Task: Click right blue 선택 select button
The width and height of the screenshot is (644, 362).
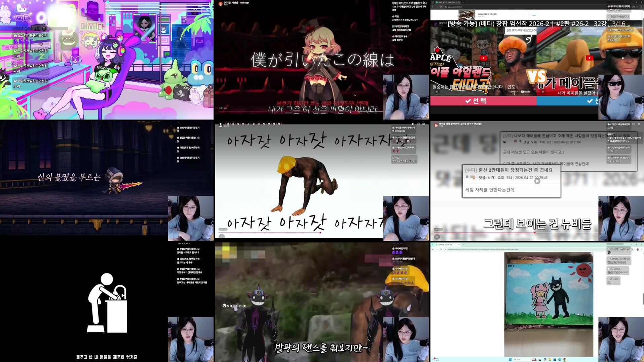Action: [x=567, y=101]
